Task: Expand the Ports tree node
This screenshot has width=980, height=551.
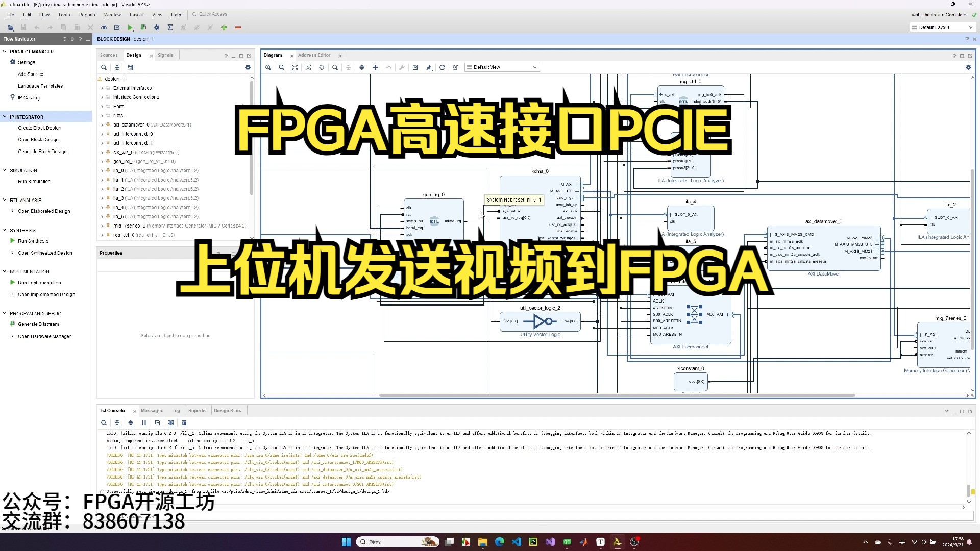Action: (x=102, y=107)
